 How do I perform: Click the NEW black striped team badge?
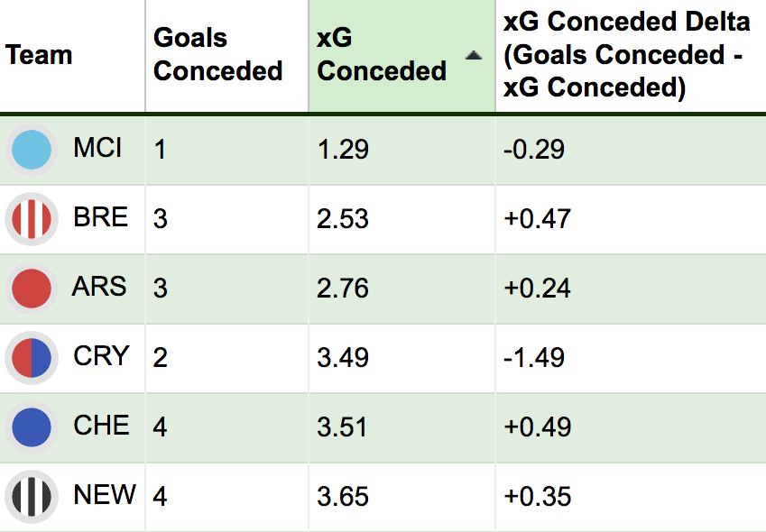point(32,497)
